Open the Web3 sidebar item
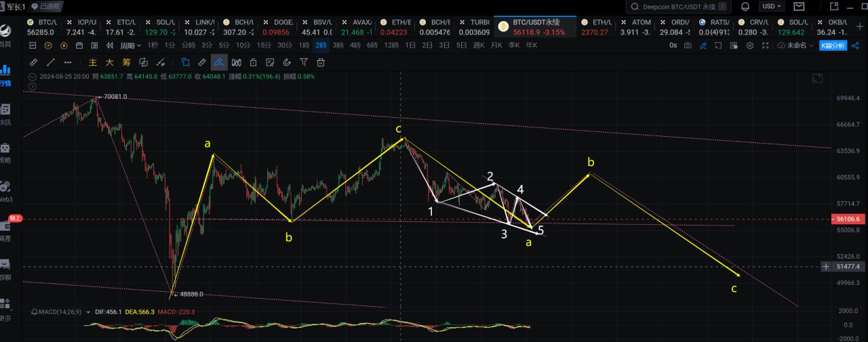The image size is (868, 342). [5, 192]
